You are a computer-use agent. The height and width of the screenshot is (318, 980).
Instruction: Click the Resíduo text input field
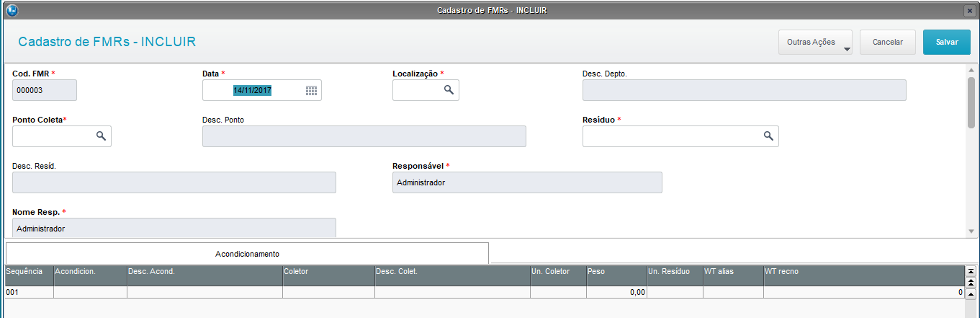point(671,136)
